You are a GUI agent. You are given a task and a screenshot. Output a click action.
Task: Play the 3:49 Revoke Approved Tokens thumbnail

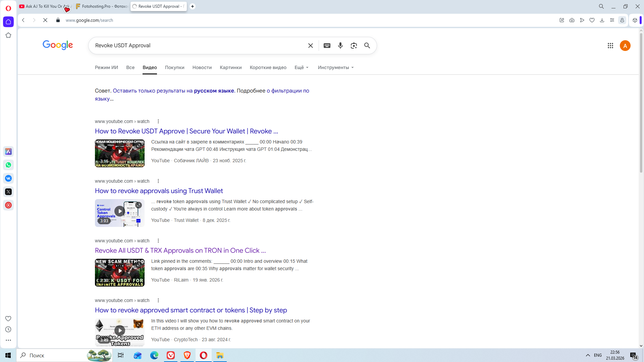(119, 331)
